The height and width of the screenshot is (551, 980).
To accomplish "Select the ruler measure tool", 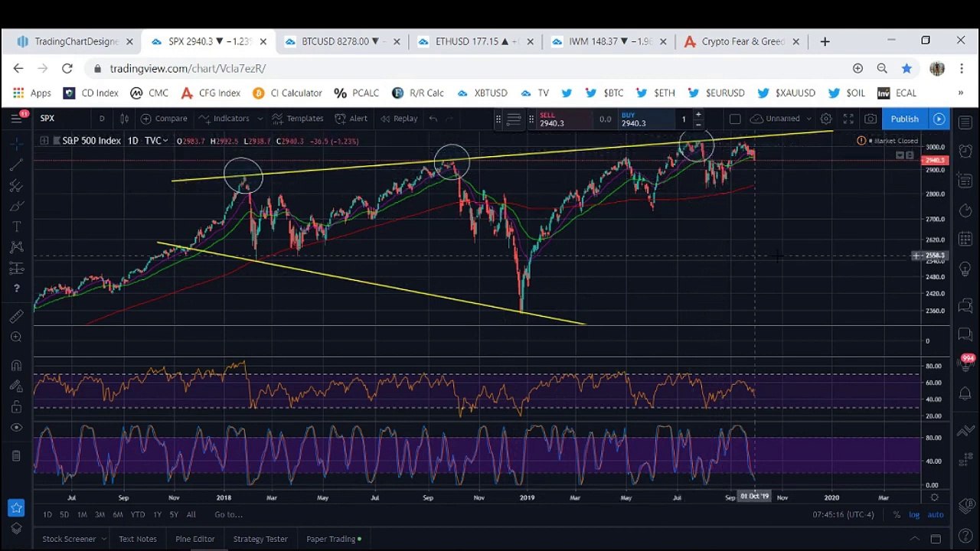I will [x=16, y=316].
